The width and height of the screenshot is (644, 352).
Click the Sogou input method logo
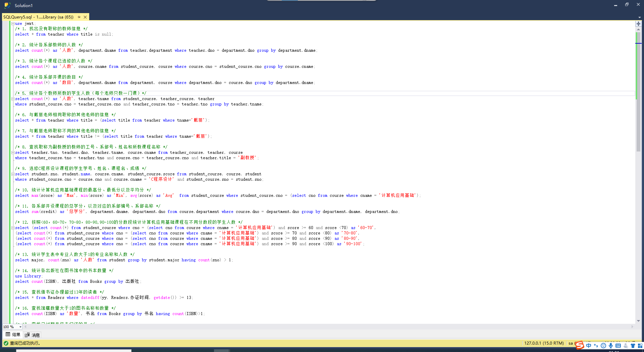pos(580,345)
